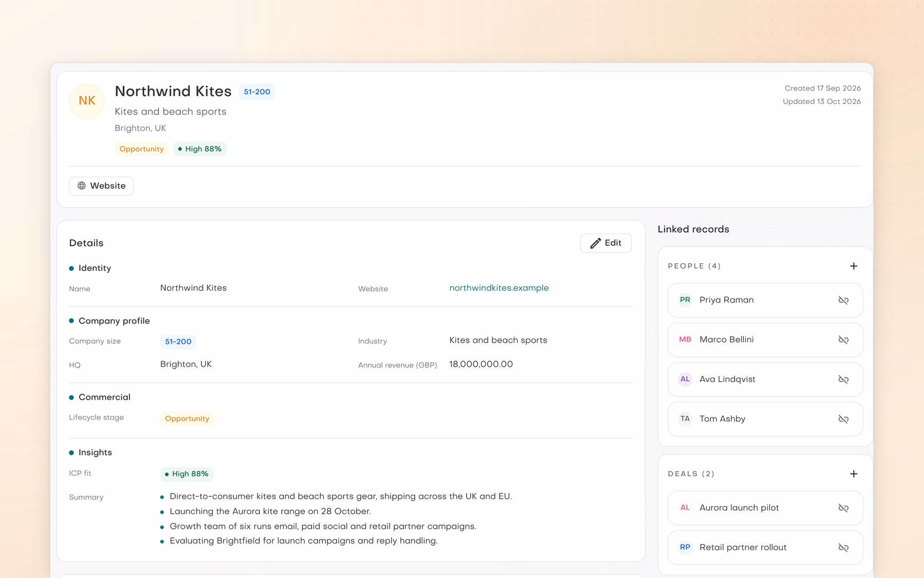This screenshot has width=924, height=578.
Task: Open Marco Bellini's person record
Action: [765, 340]
